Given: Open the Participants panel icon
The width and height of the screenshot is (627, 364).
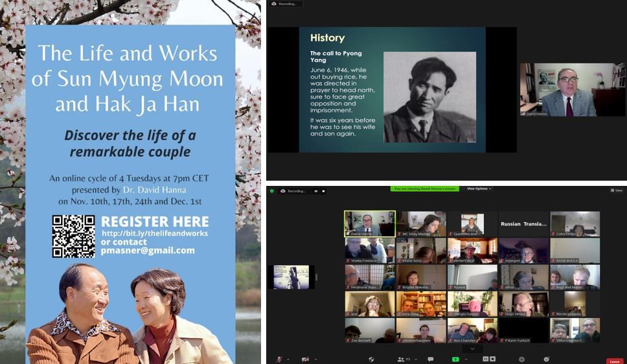Looking at the screenshot, I should (402, 359).
